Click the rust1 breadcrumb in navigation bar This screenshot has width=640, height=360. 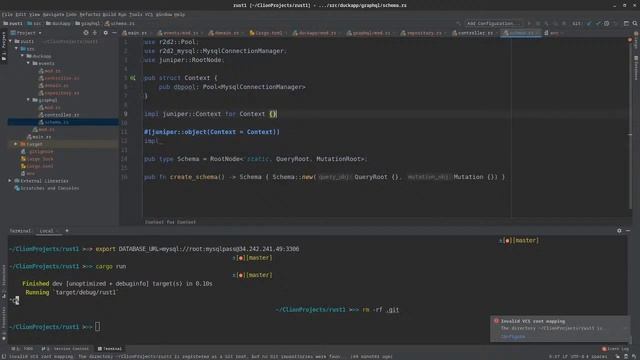(x=13, y=24)
